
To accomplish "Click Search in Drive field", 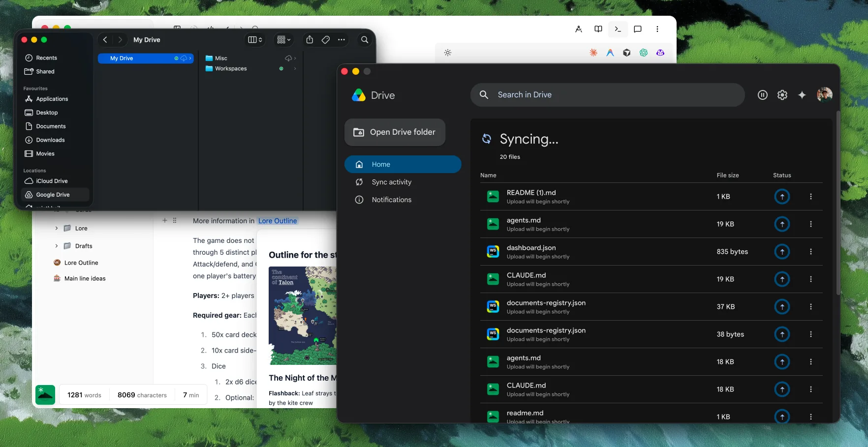I will pyautogui.click(x=607, y=95).
